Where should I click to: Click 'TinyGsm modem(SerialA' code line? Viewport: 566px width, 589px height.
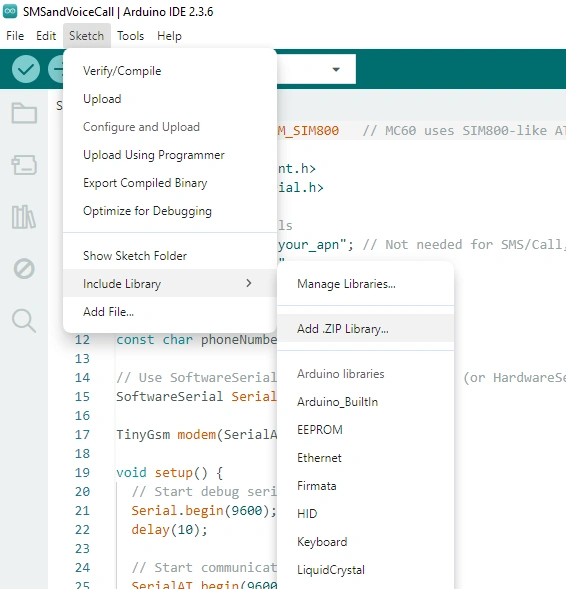coord(196,435)
